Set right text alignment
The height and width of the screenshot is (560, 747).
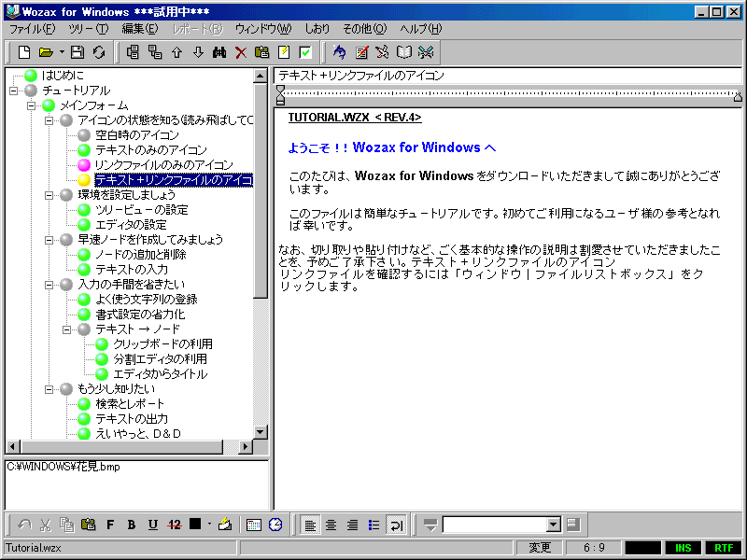(x=353, y=525)
